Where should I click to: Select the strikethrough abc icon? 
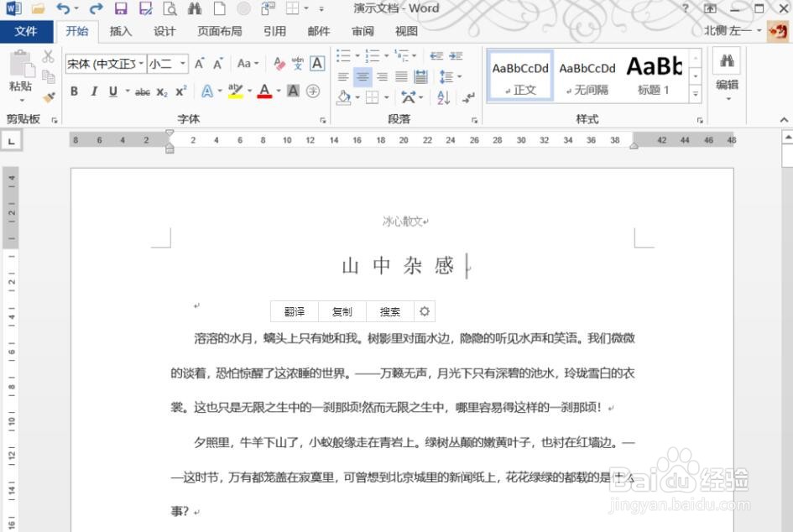tap(141, 90)
